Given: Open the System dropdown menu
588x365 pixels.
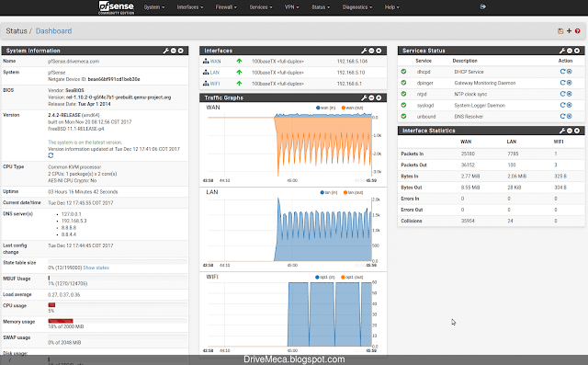Looking at the screenshot, I should pyautogui.click(x=154, y=7).
